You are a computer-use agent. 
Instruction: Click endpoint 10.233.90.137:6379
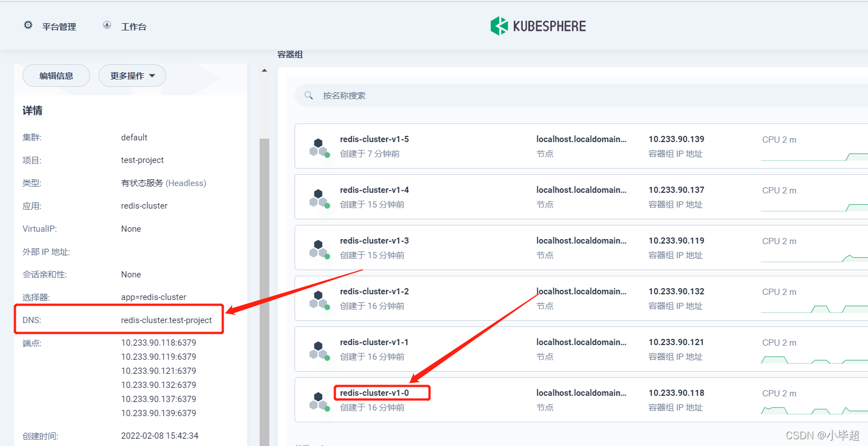159,399
